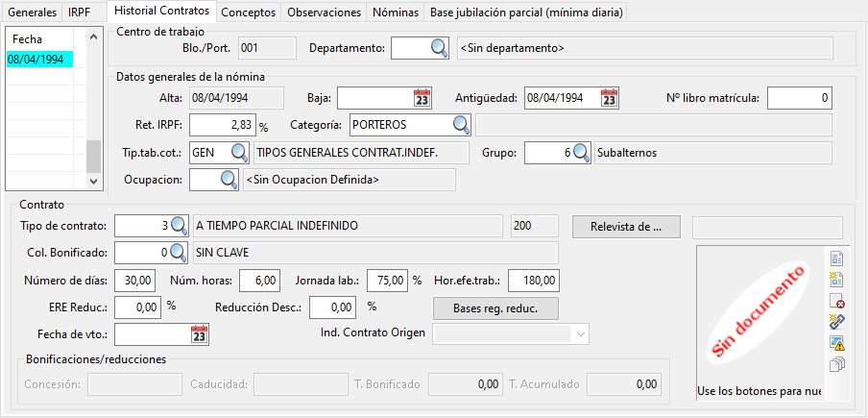868x418 pixels.
Task: Open the Baja date calendar picker
Action: pos(422,98)
